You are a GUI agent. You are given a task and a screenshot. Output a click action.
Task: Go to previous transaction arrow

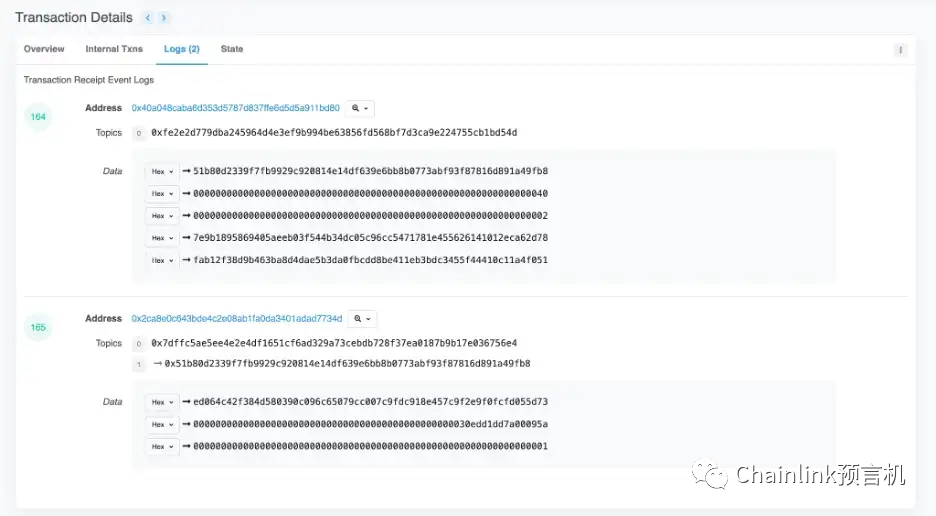(x=147, y=18)
